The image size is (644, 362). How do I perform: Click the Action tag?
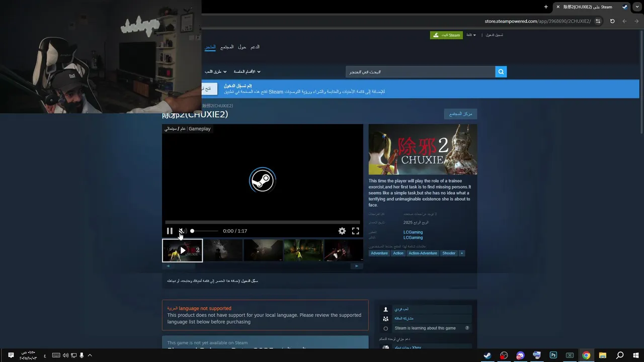pyautogui.click(x=398, y=253)
